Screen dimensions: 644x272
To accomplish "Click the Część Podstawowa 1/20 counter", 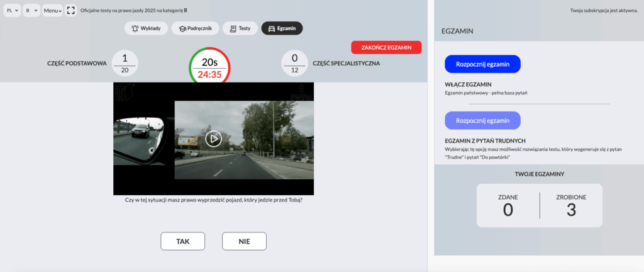I will click(125, 64).
